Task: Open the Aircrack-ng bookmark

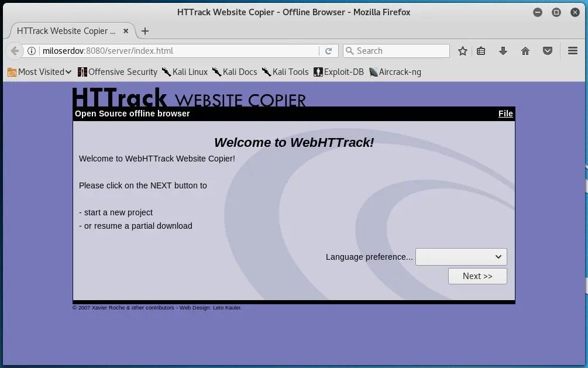Action: click(x=395, y=71)
